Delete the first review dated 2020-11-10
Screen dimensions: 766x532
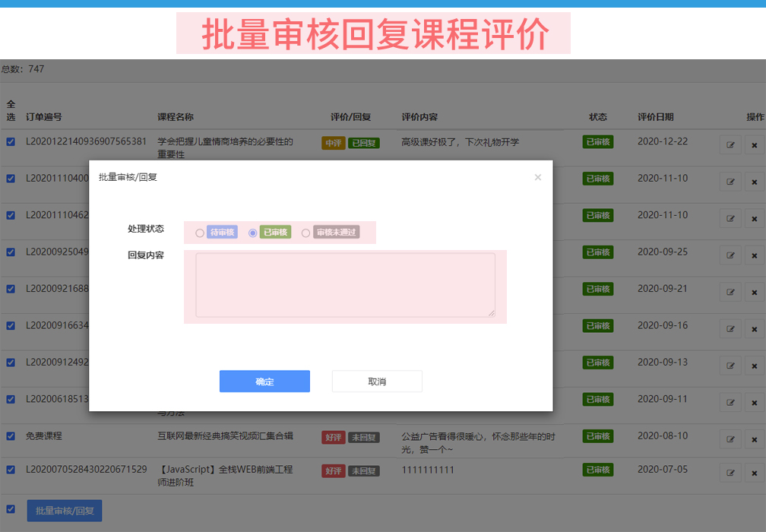coord(755,182)
